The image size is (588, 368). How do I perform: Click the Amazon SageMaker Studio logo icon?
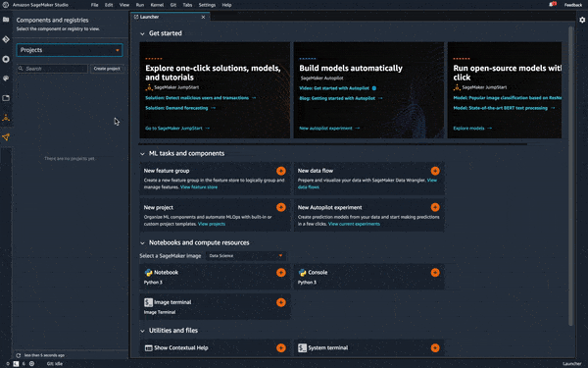[6, 5]
